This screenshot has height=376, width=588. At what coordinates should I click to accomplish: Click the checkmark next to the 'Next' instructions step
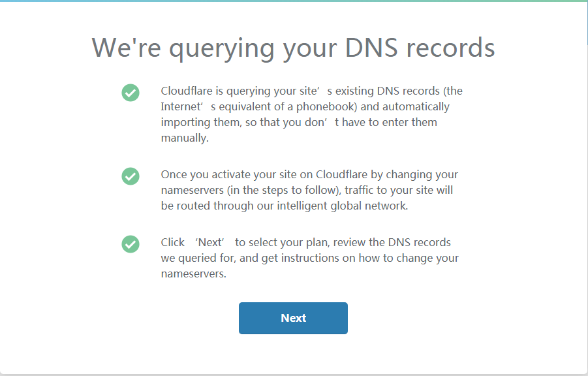coord(131,244)
